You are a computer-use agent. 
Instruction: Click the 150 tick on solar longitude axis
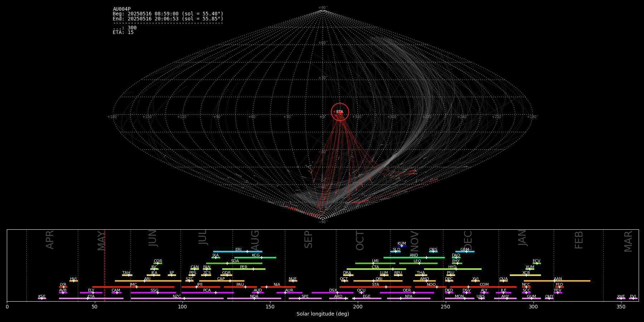click(x=270, y=307)
